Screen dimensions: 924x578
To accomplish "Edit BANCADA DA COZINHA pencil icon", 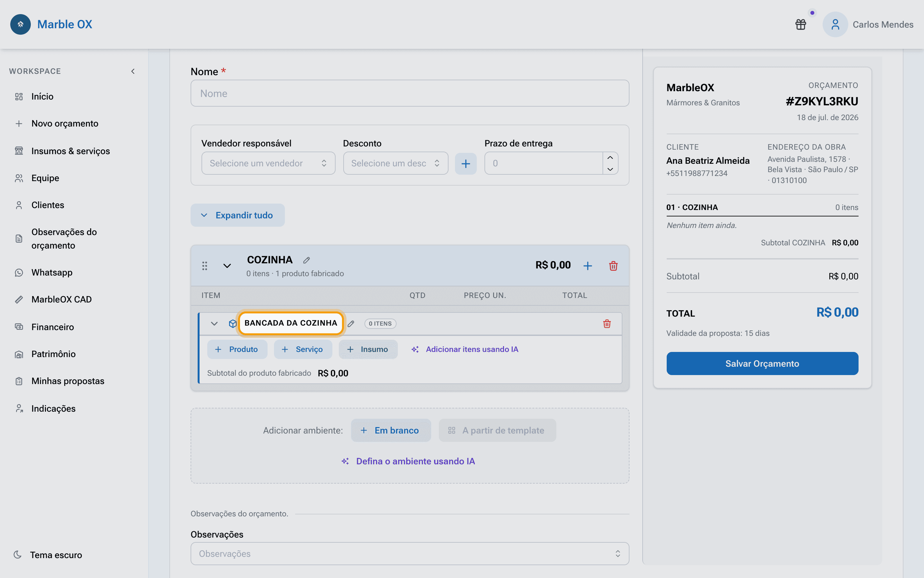I will click(351, 324).
